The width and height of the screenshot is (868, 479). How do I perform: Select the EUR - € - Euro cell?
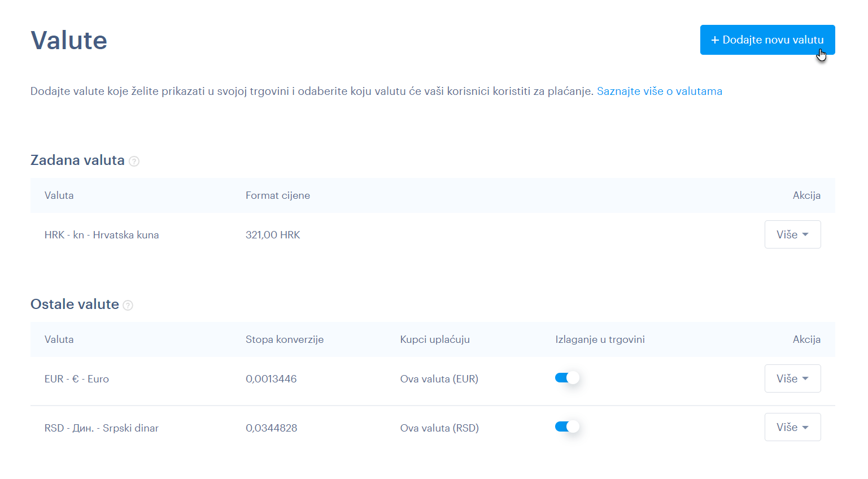tap(77, 379)
